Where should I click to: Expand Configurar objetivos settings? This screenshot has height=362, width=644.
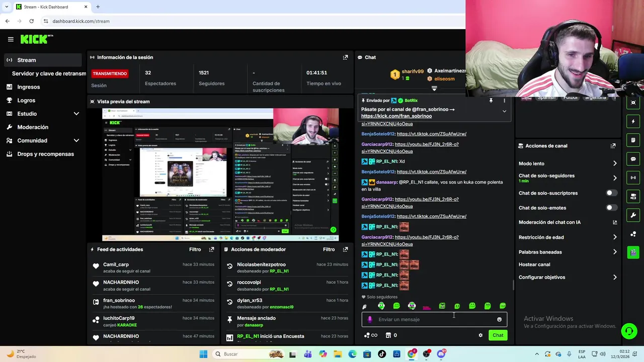tap(615, 277)
